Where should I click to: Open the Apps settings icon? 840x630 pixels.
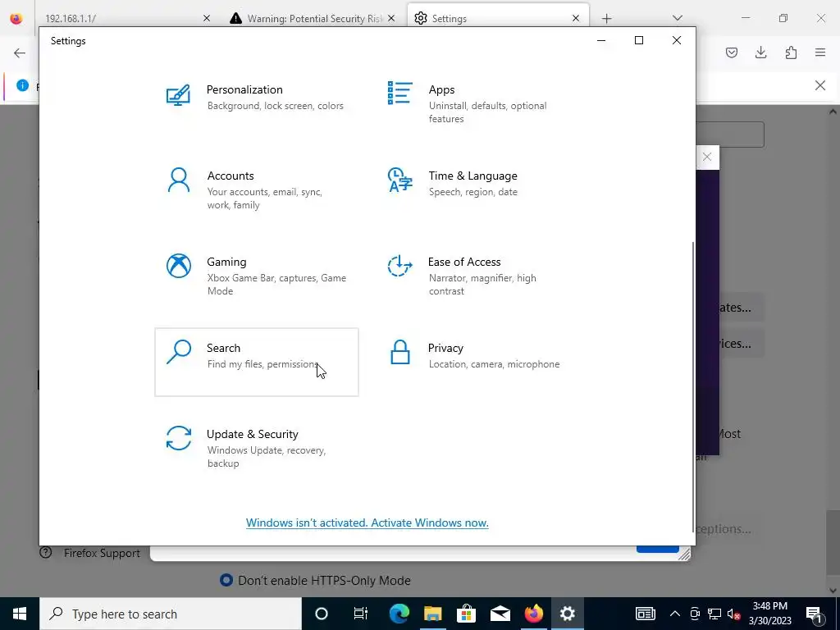399,94
